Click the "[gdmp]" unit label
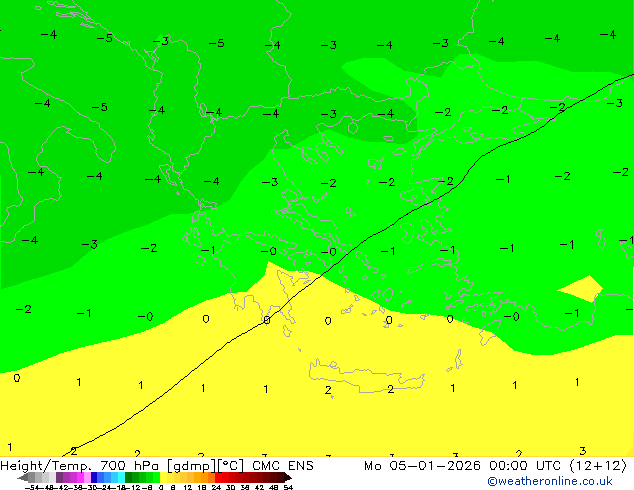The width and height of the screenshot is (634, 490). point(191,466)
